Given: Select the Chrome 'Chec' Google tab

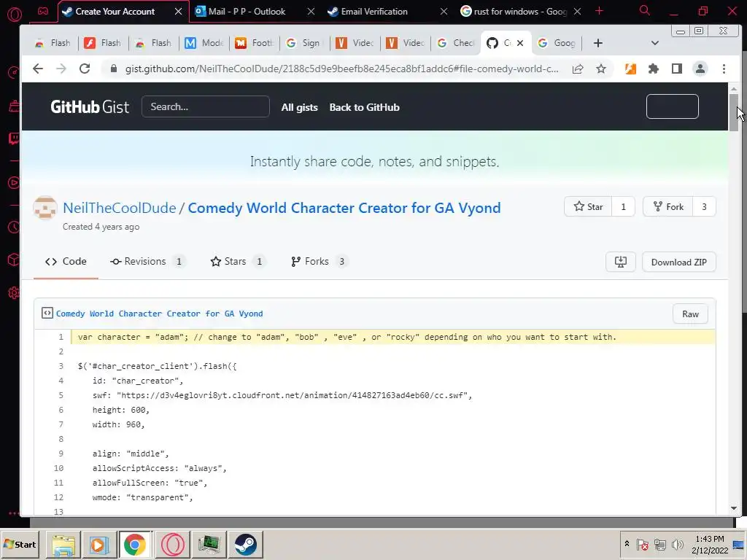Looking at the screenshot, I should click(455, 43).
